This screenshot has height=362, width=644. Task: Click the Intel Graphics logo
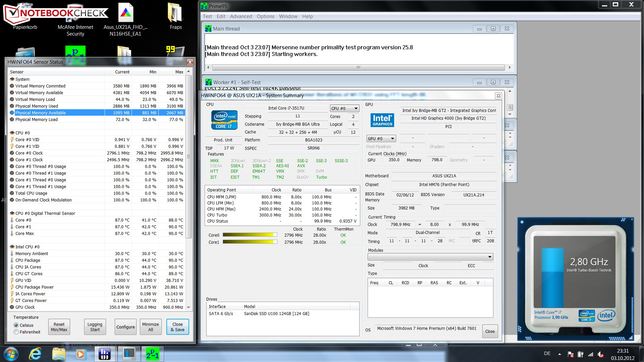(382, 120)
